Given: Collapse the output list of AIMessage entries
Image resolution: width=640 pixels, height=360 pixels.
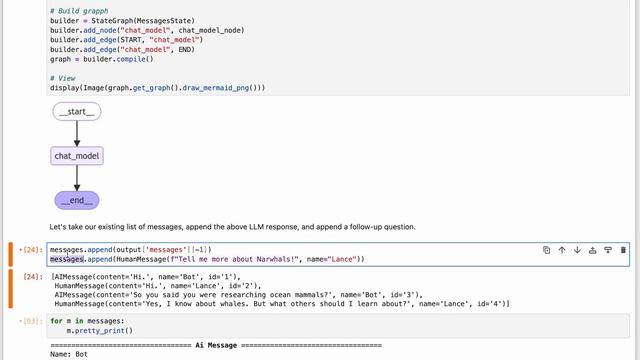Looking at the screenshot, I should tap(11, 289).
